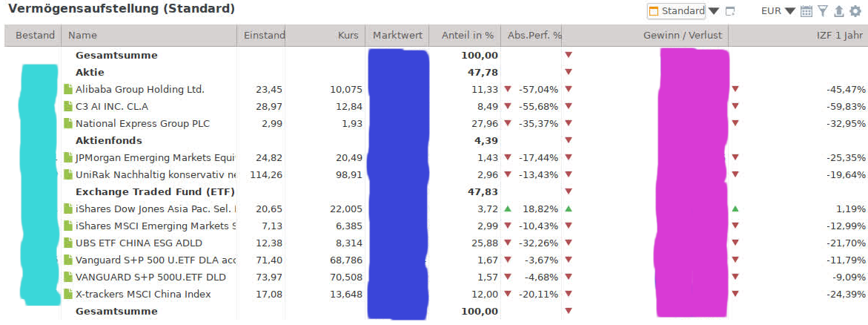Open the Standard view dropdown arrow
Screen dimensions: 868x325
tap(714, 11)
